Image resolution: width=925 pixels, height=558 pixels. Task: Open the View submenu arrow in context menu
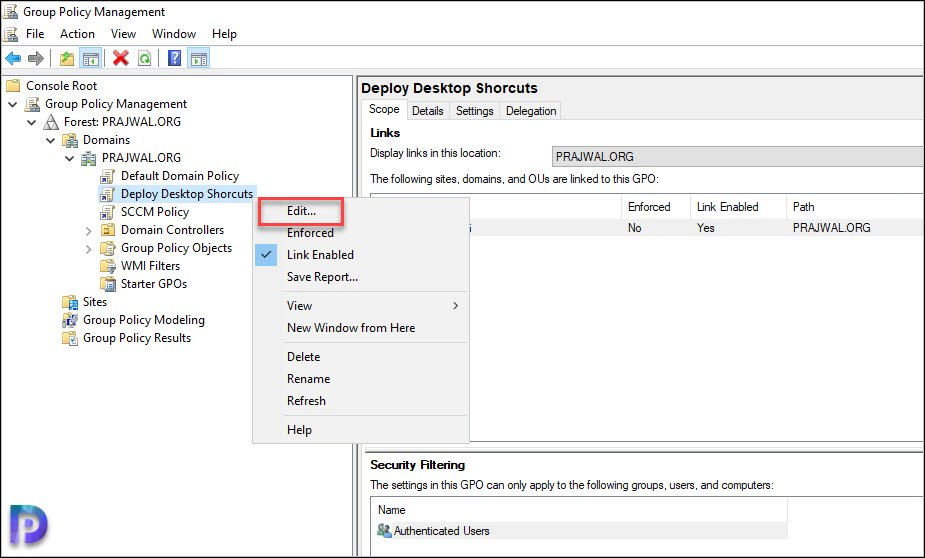(455, 306)
